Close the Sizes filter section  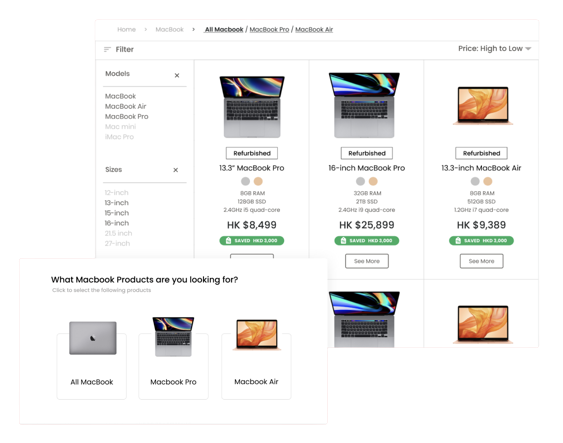click(x=176, y=170)
